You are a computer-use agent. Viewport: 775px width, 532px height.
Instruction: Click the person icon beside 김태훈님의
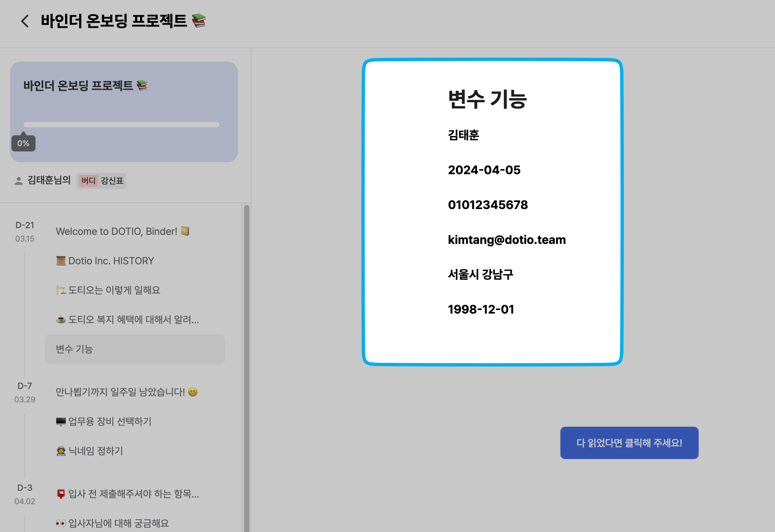click(19, 181)
